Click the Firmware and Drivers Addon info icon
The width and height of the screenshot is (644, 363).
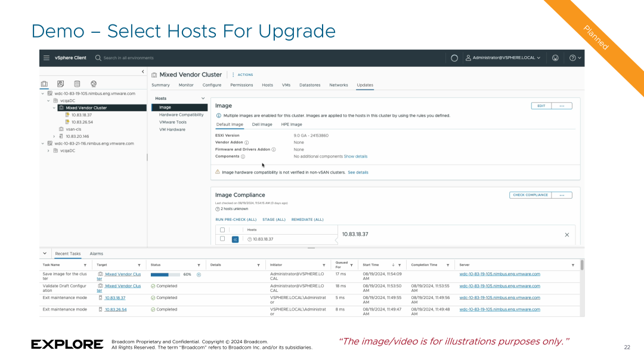click(274, 150)
